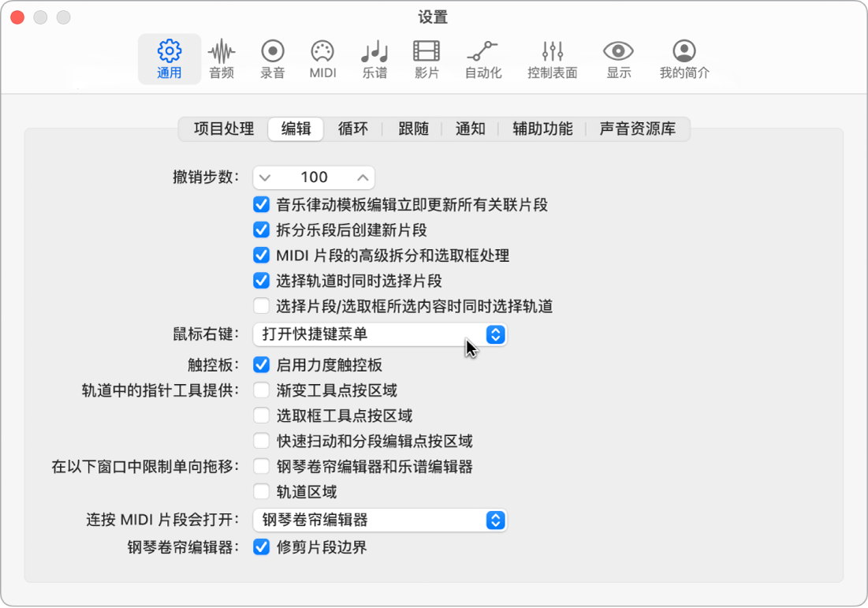Screen dimensions: 868x608
Task: Select the 录音 settings icon
Action: tap(272, 58)
